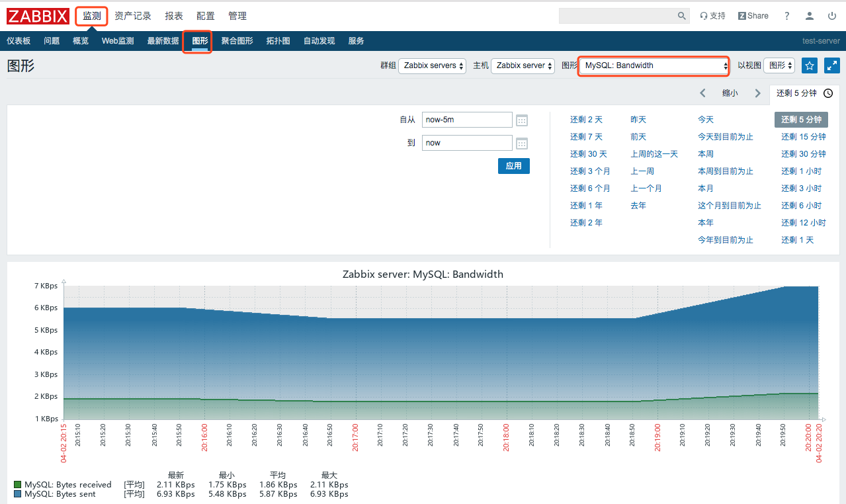846x504 pixels.
Task: Click the logout power icon
Action: [x=832, y=16]
